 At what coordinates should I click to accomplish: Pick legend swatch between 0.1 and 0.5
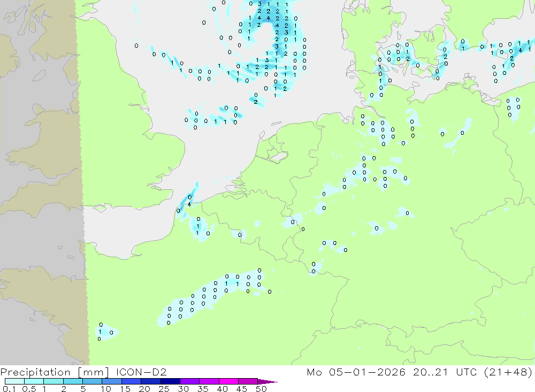(14, 381)
